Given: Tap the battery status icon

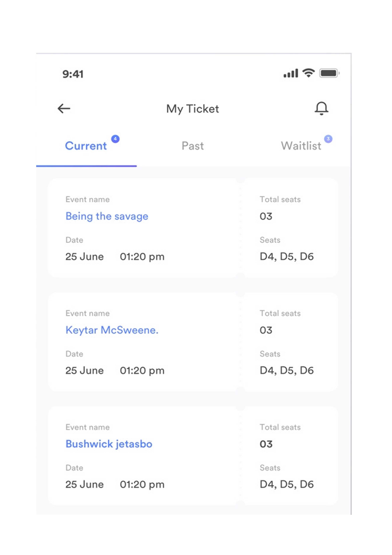Looking at the screenshot, I should (x=329, y=73).
